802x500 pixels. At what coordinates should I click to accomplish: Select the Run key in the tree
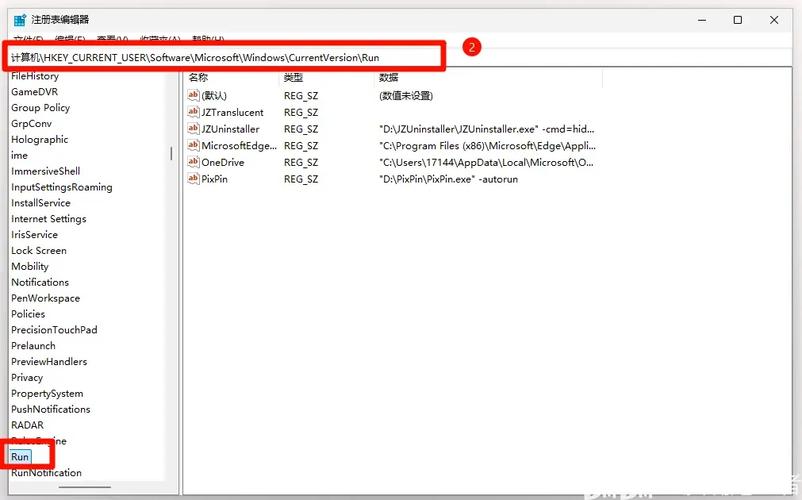coord(20,457)
